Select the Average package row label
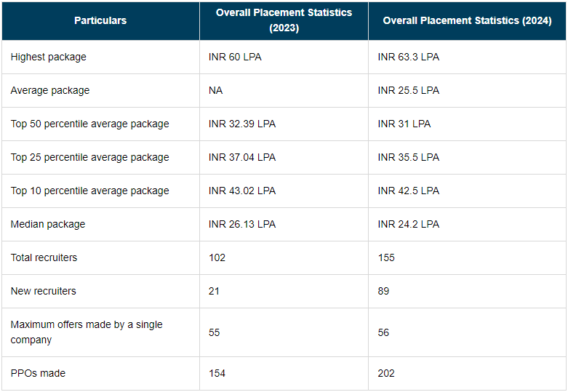The height and width of the screenshot is (392, 568). coord(50,90)
